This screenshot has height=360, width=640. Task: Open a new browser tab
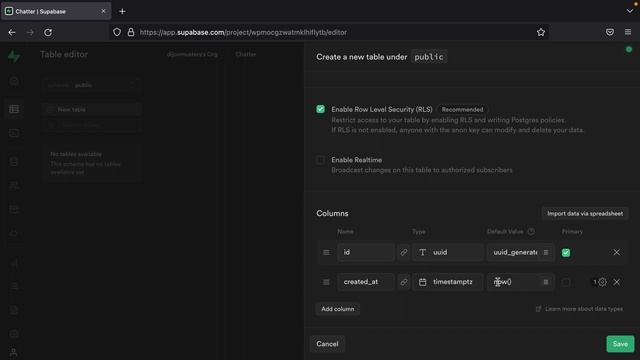[x=122, y=11]
